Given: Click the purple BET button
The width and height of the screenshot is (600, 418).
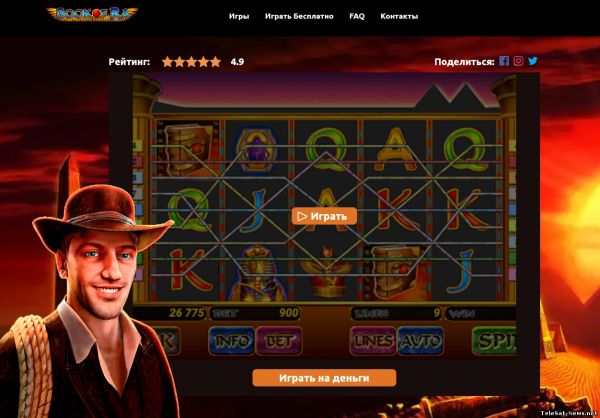Looking at the screenshot, I should point(279,341).
